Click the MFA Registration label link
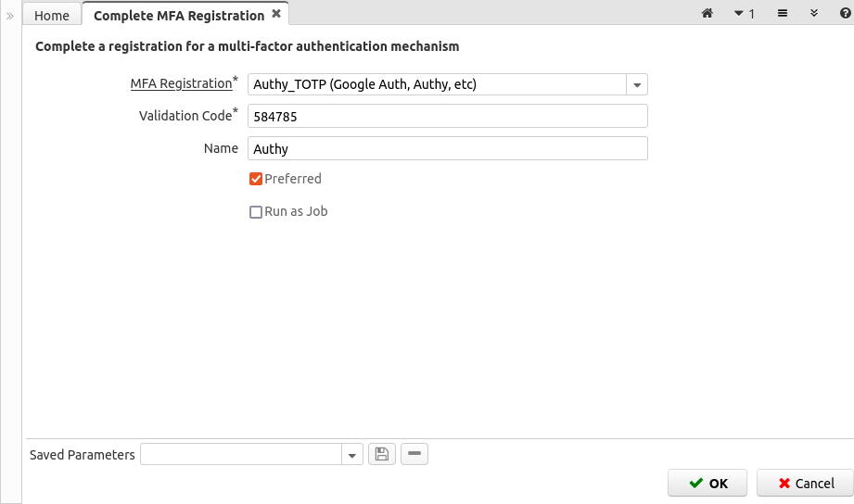This screenshot has height=504, width=854. [x=181, y=83]
